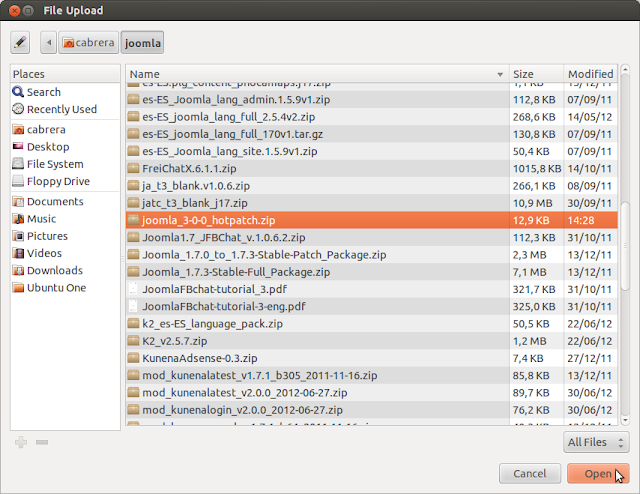Go to the cabrera folder in the path bar
640x494 pixels.
89,42
